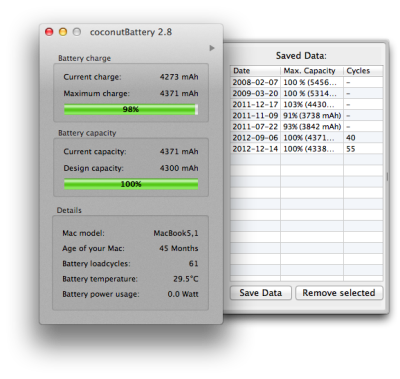Select the 2012-09-06 saved data row
The image size is (400, 379).
(307, 138)
